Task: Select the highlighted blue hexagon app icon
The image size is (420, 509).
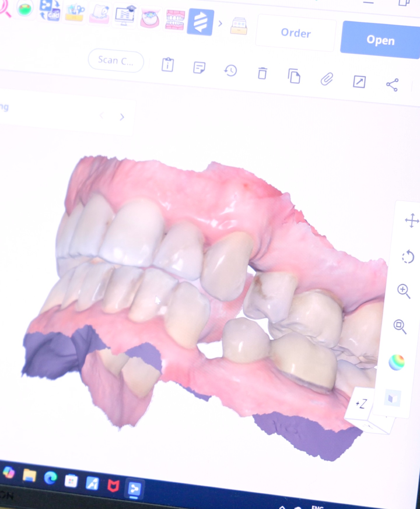Action: pos(200,22)
